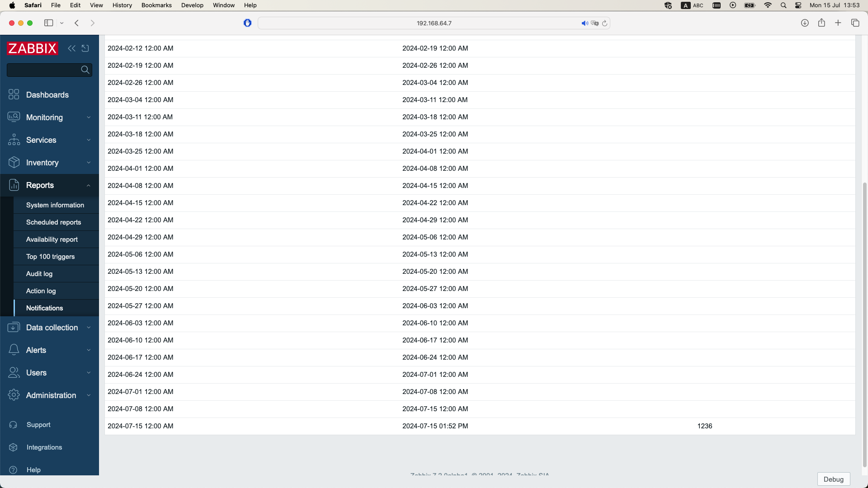Screen dimensions: 868x488
Task: Click the Monitoring menu icon
Action: 14,117
